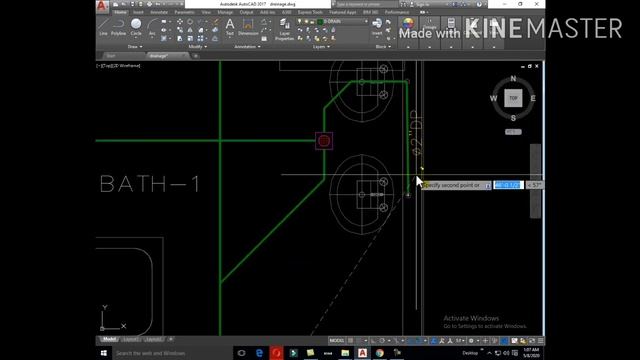Expand the Modify panel dropdown
This screenshot has width=640, height=360.
(198, 47)
